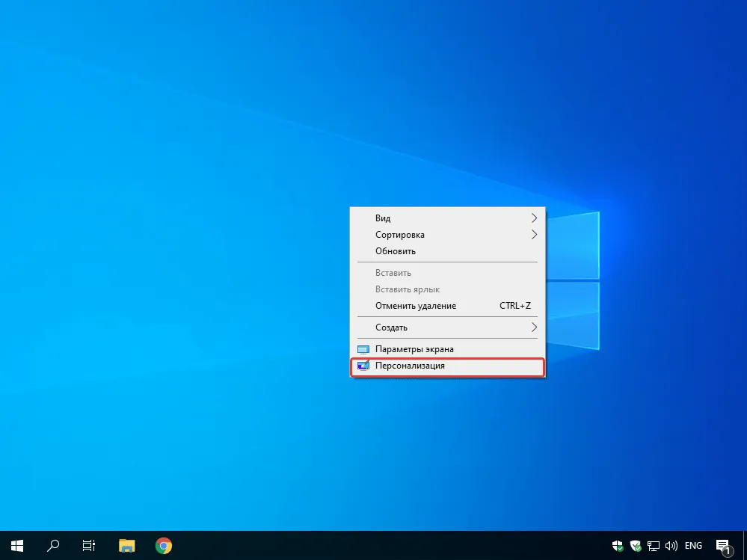The image size is (747, 560).
Task: Click the green shield antivirus tray icon
Action: (x=635, y=546)
